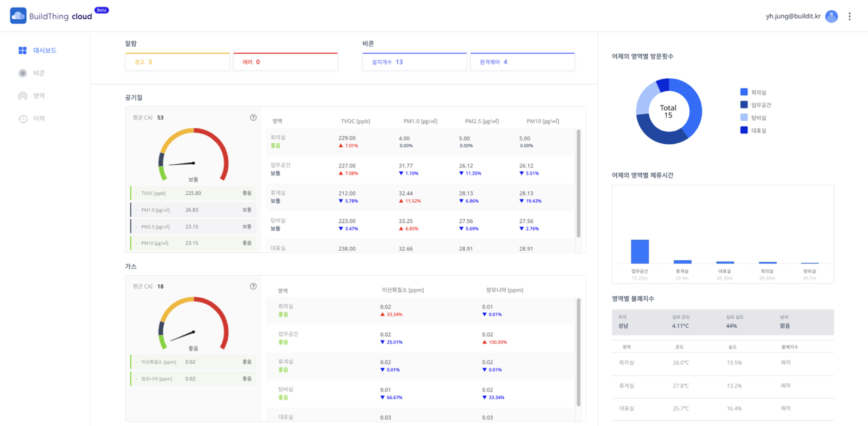Click the 대표실 row in discomfort index table
This screenshot has height=426, width=868.
click(723, 409)
